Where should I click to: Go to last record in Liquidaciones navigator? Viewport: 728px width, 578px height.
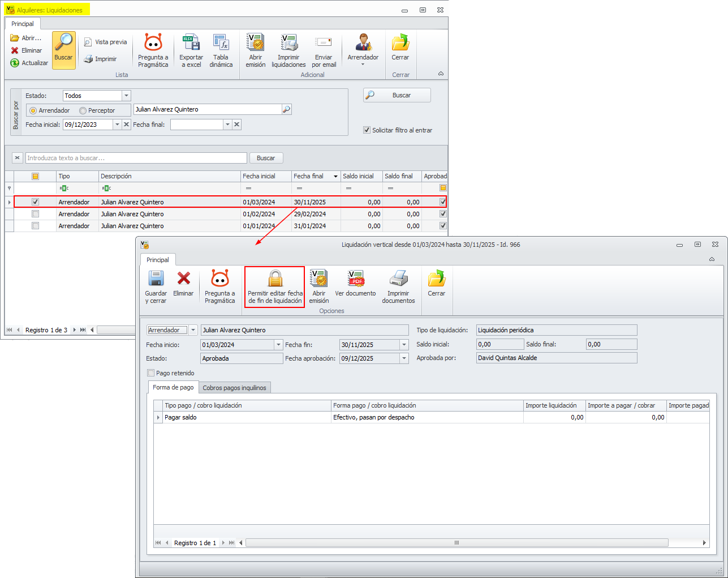pos(83,330)
